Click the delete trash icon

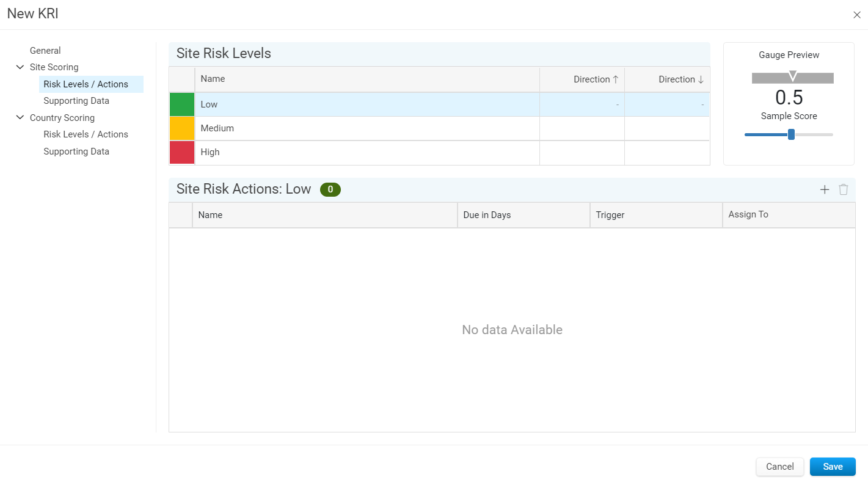(844, 189)
